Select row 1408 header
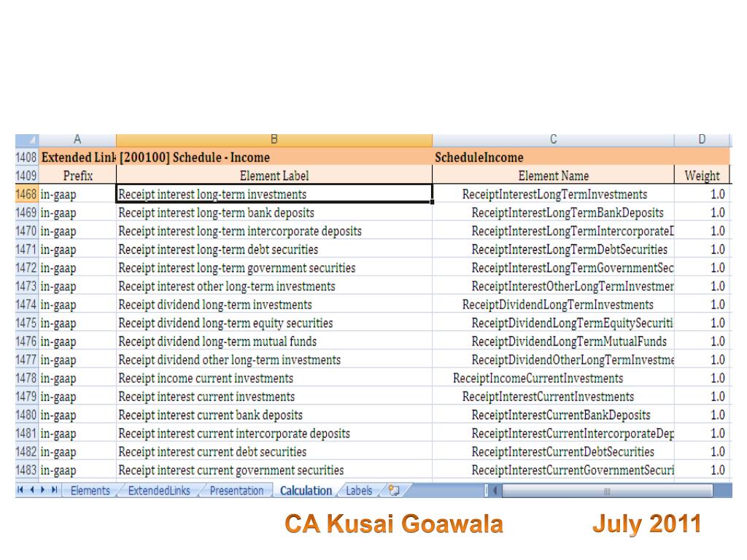The height and width of the screenshot is (560, 747). pos(27,157)
